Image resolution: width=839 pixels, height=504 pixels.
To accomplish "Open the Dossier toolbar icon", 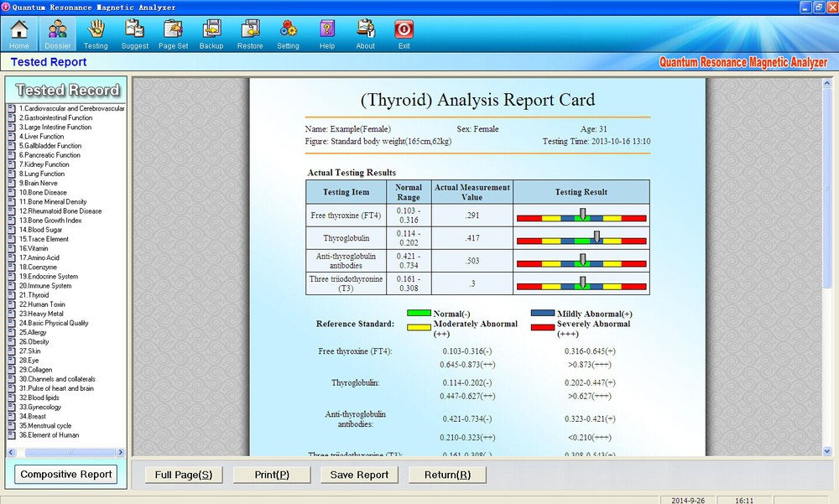I will pyautogui.click(x=57, y=34).
